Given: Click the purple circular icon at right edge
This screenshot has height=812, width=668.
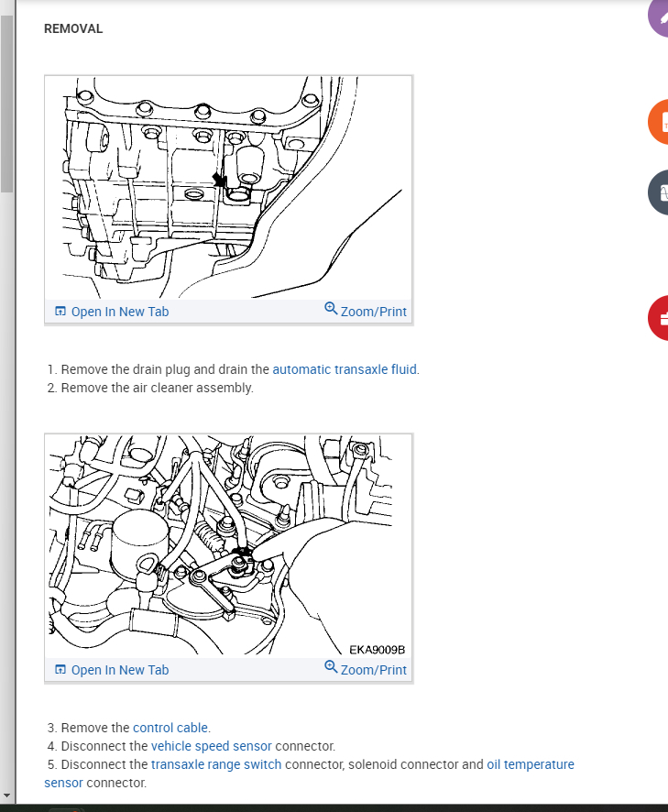Looking at the screenshot, I should click(659, 16).
